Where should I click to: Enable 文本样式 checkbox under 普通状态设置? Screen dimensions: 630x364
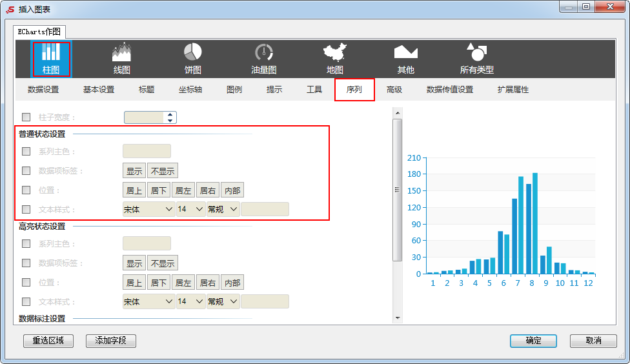26,209
